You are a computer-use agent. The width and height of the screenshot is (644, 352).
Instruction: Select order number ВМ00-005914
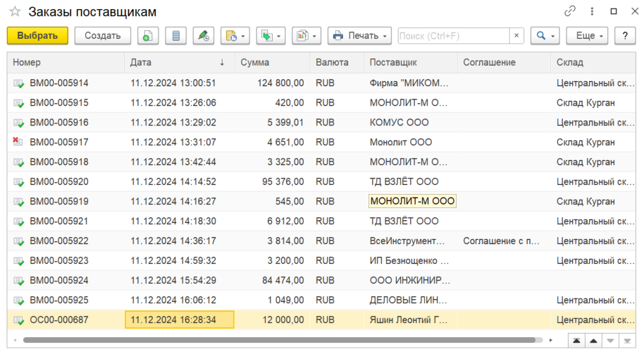(x=59, y=83)
